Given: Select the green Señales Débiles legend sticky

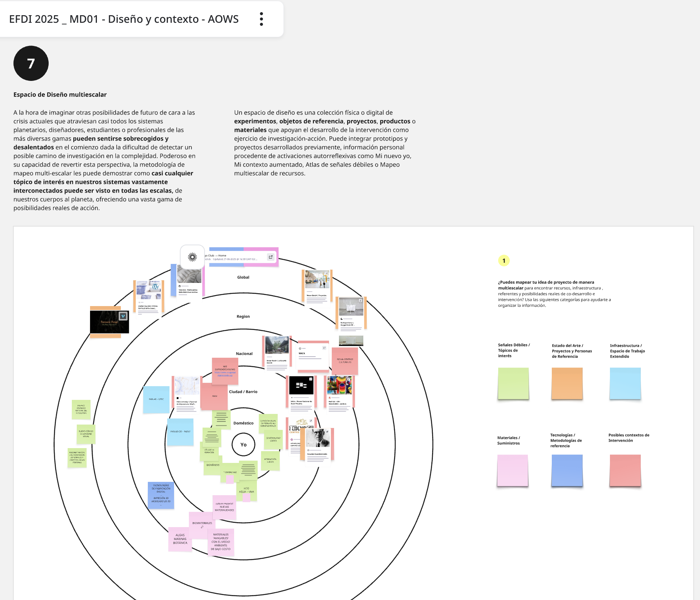Looking at the screenshot, I should click(513, 383).
